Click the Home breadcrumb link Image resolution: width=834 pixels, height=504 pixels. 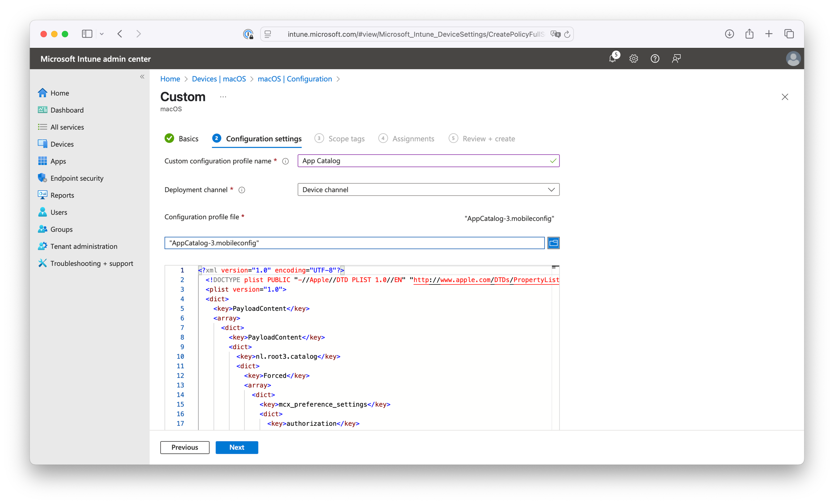[x=170, y=79]
